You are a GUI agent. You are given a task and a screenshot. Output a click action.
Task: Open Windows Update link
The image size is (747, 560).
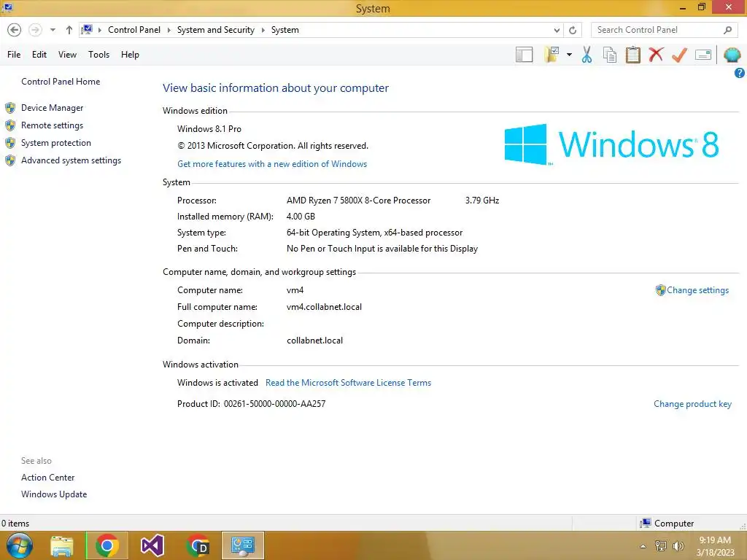(x=54, y=494)
